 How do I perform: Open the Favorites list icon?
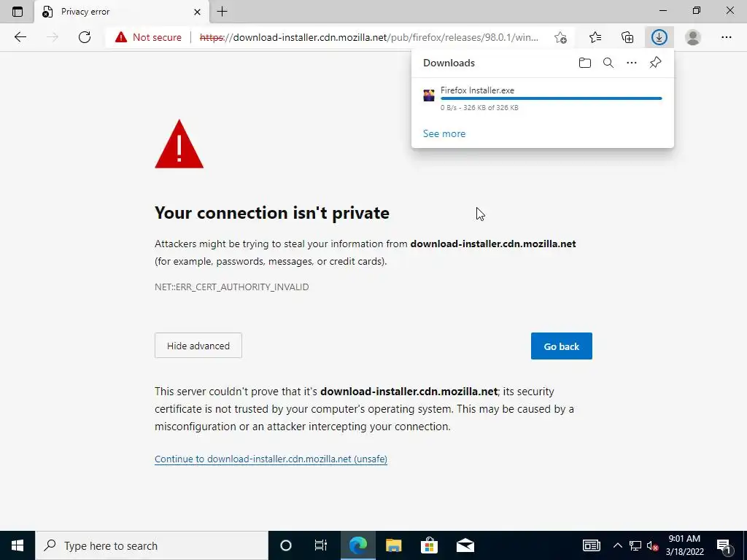tap(595, 37)
